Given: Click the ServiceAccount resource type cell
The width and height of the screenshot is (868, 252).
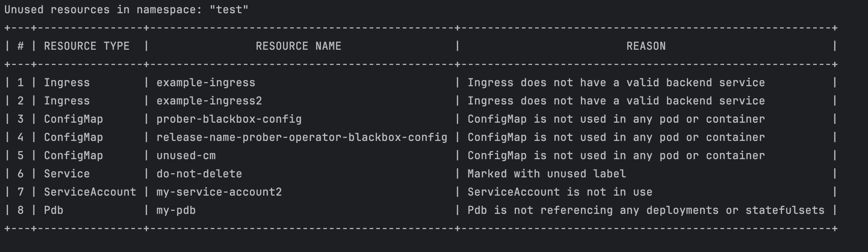Looking at the screenshot, I should [90, 192].
